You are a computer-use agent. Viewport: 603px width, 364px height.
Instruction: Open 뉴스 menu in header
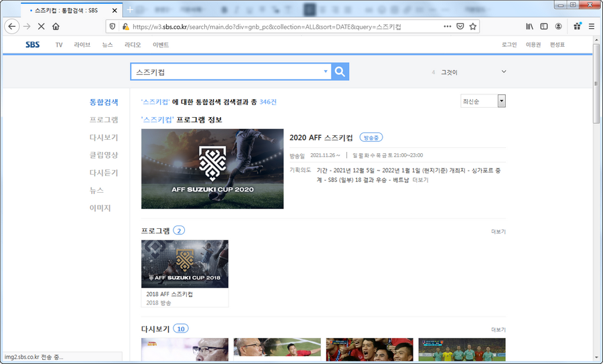pyautogui.click(x=107, y=45)
